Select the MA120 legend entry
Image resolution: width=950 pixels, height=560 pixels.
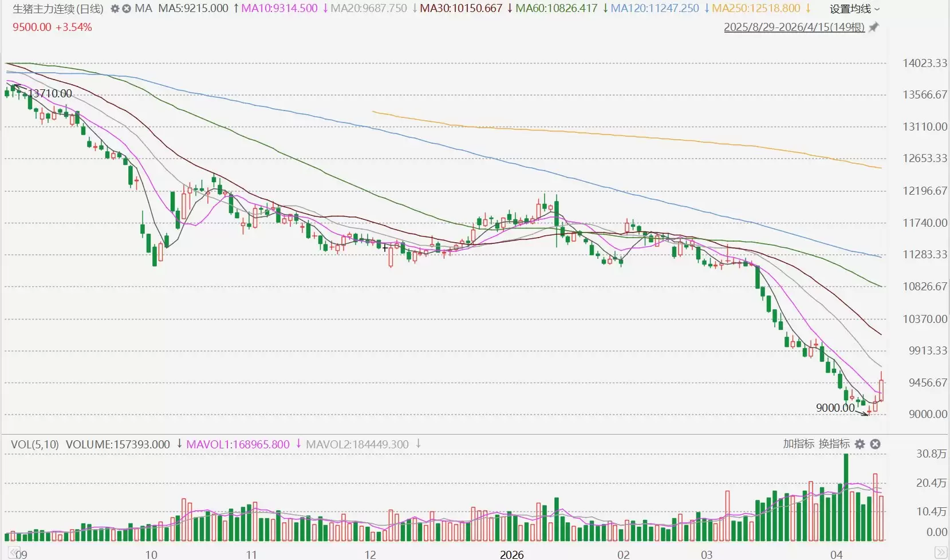coord(655,9)
